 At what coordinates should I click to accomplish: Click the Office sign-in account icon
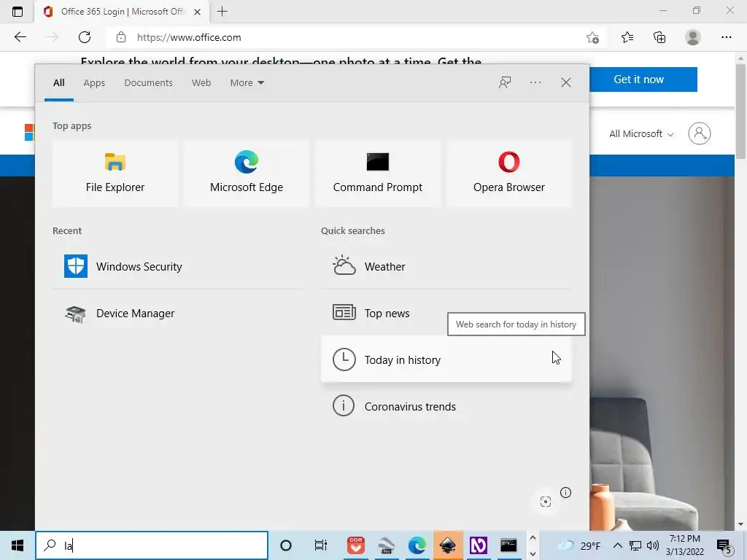(700, 133)
